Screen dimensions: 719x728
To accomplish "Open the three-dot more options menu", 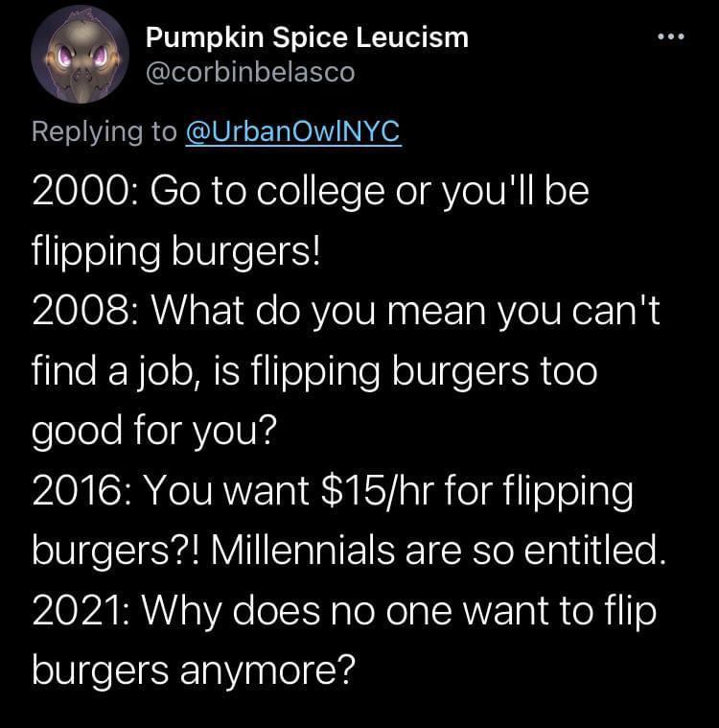I will pyautogui.click(x=671, y=36).
